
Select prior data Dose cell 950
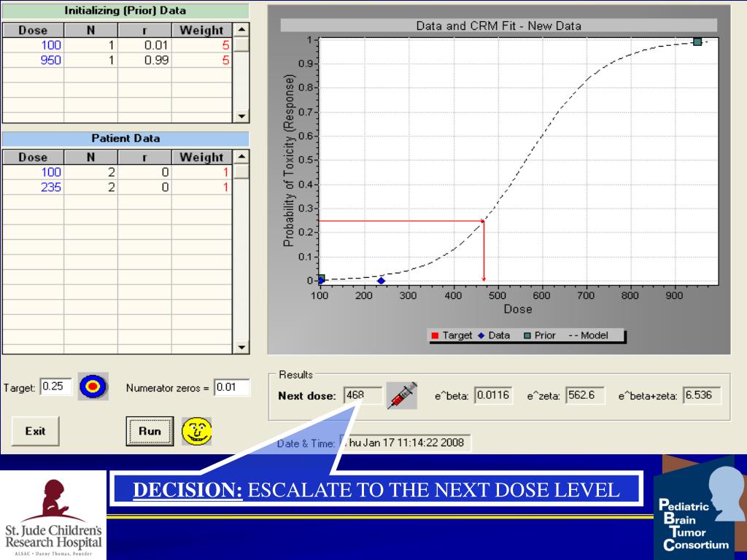(33, 60)
